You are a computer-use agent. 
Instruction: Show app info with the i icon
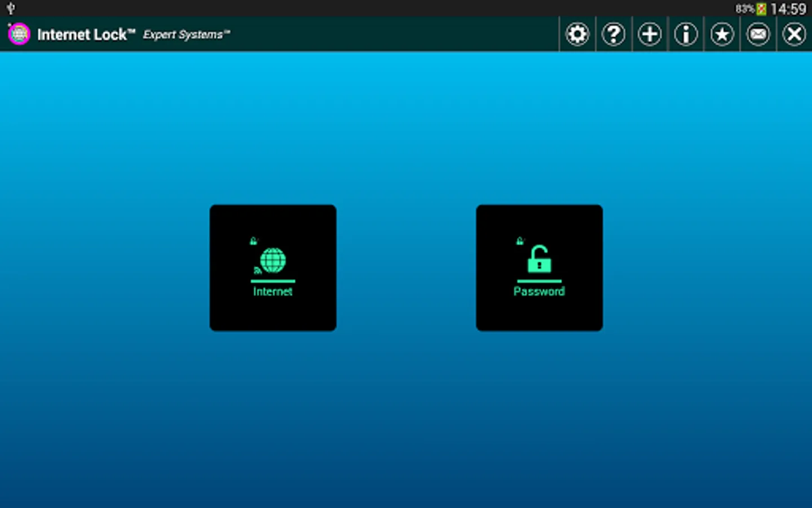[686, 34]
